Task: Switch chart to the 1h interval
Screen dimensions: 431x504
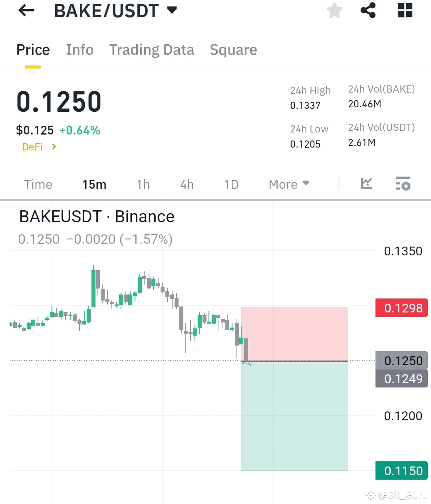Action: click(x=143, y=184)
